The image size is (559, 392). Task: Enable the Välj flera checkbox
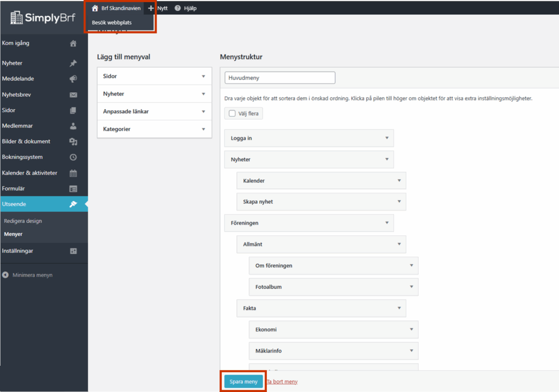tap(232, 114)
